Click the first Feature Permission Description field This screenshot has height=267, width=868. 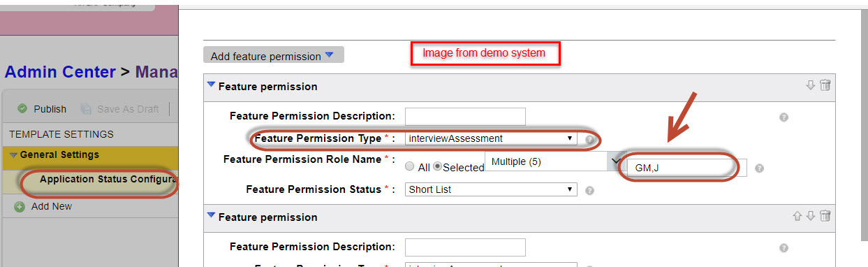[x=465, y=116]
